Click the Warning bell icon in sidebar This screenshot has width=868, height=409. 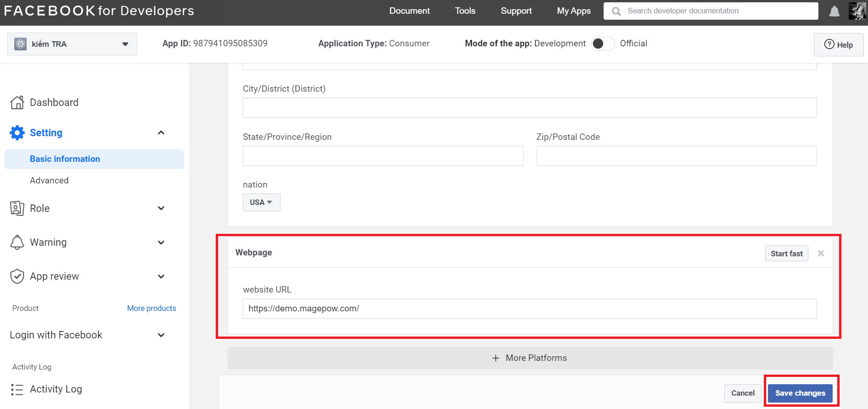pos(17,242)
